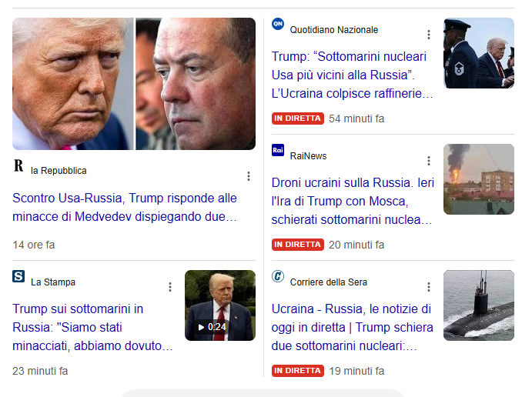Click the La Stampa S logo icon
The width and height of the screenshot is (532, 397).
18,276
